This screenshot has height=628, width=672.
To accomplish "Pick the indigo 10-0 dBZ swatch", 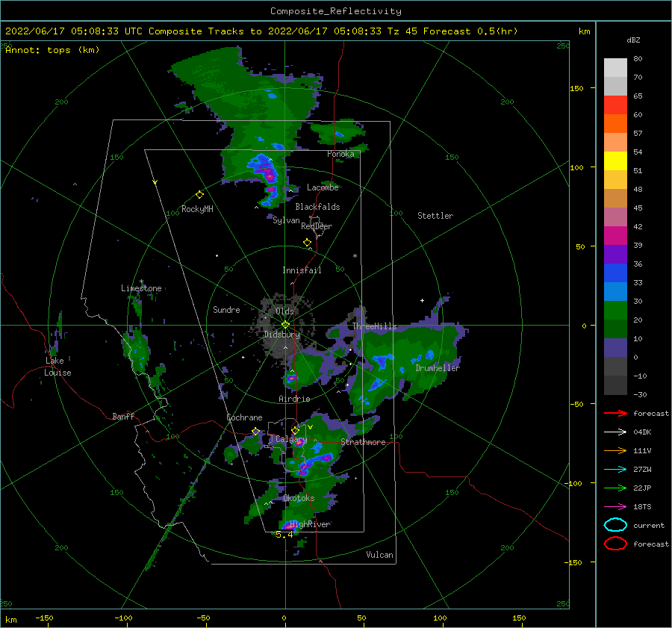I will tap(615, 348).
